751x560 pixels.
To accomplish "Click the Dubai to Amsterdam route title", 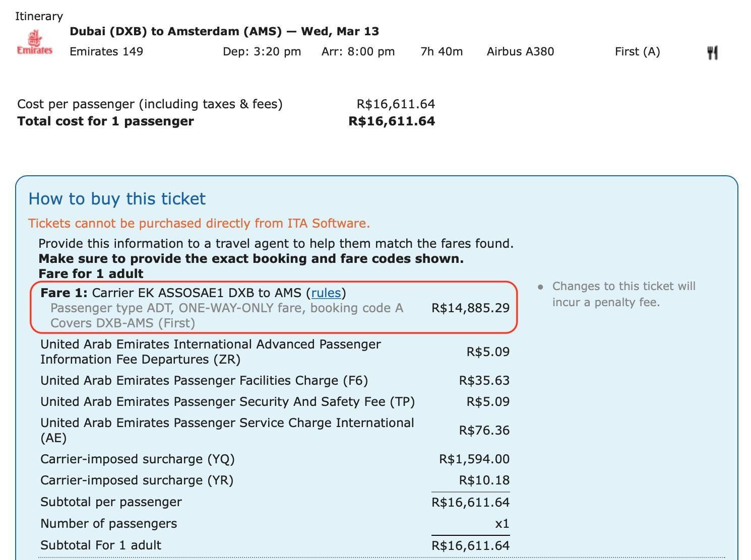I will click(x=224, y=31).
